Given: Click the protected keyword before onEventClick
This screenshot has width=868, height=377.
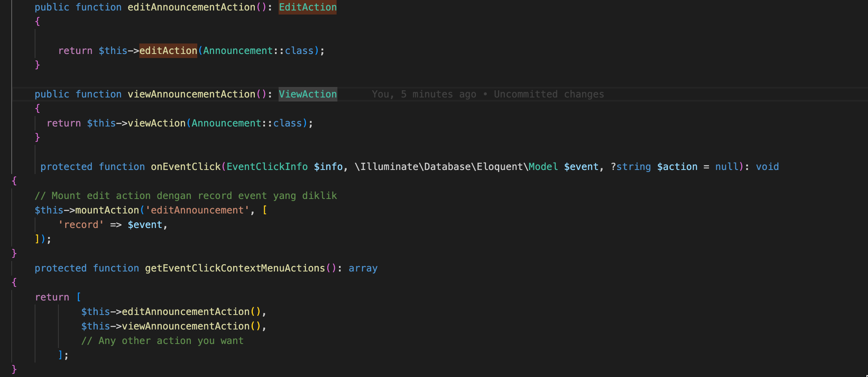Looking at the screenshot, I should (66, 167).
